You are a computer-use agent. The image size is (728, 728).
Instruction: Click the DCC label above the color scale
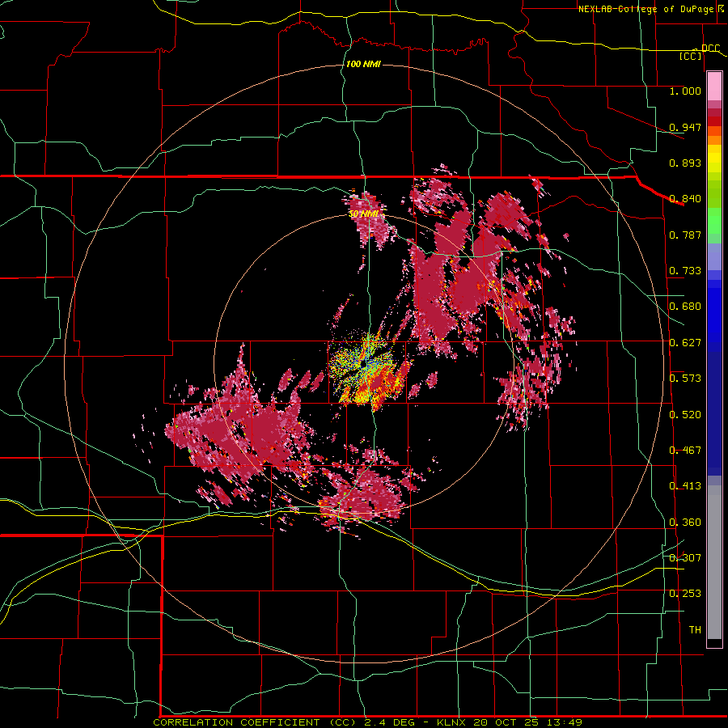(x=711, y=48)
